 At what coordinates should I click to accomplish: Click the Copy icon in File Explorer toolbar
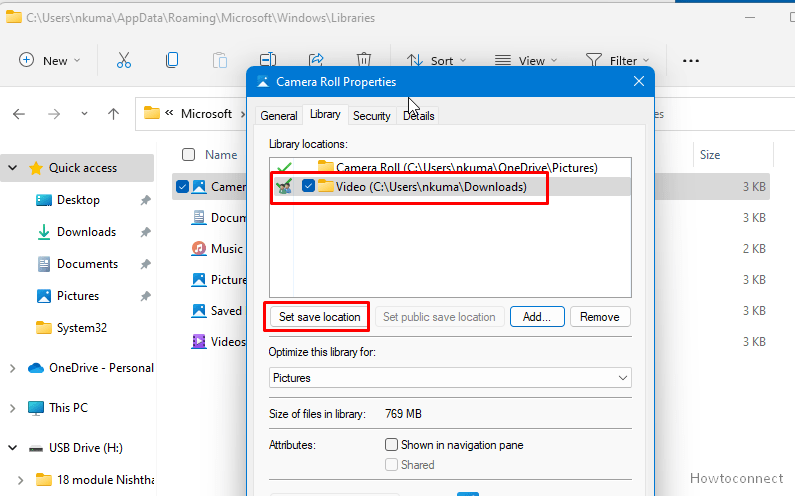tap(172, 60)
